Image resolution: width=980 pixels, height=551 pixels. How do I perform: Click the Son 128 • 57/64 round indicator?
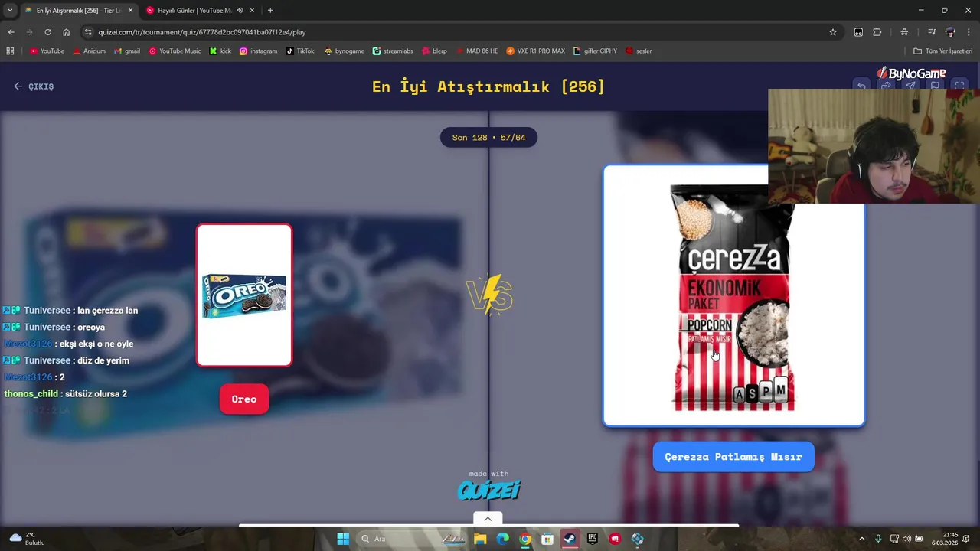(x=488, y=138)
